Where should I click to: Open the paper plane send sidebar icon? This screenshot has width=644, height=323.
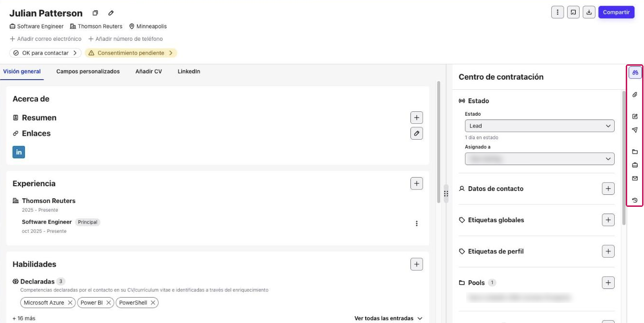[x=635, y=130]
